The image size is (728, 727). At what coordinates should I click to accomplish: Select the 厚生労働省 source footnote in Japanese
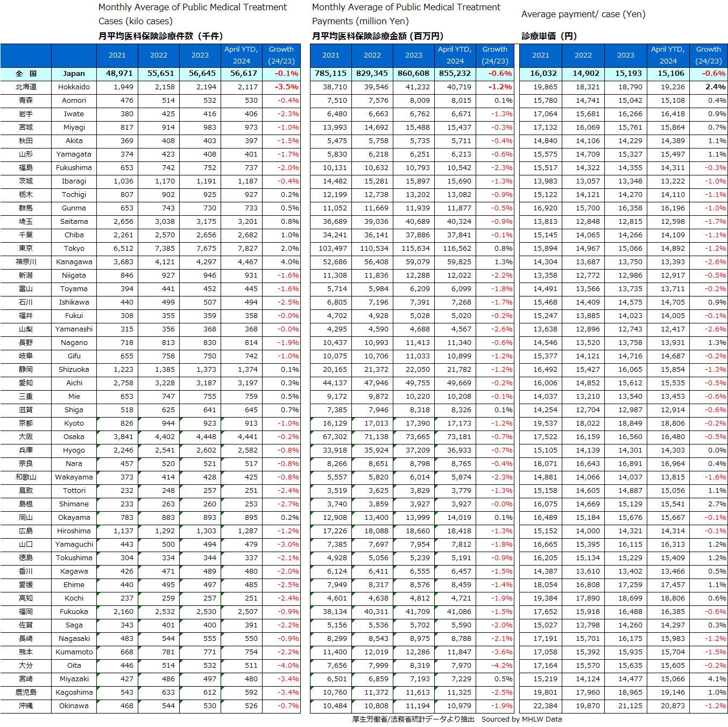point(413,719)
